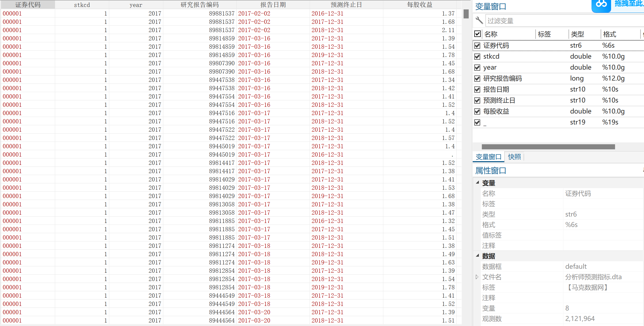This screenshot has height=326, width=644.
Task: Uncheck the 每股收益 variable checkbox
Action: point(477,111)
